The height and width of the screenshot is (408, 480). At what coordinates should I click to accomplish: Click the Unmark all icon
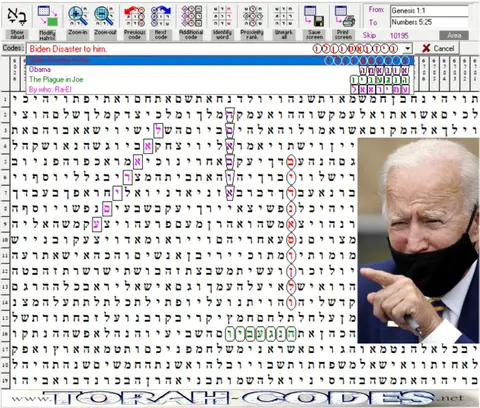[x=284, y=16]
